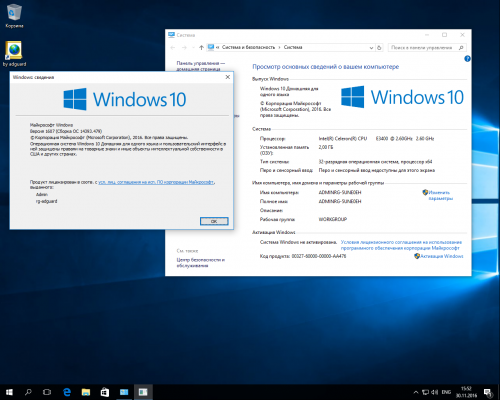500x400 pixels.
Task: Click the search magnifier in Control Panel
Action: [461, 48]
